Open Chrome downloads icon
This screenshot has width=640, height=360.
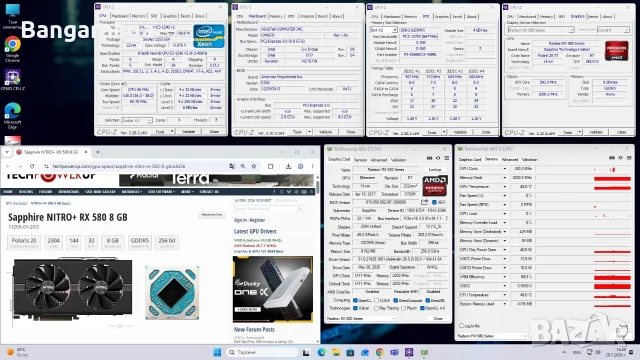(288, 166)
